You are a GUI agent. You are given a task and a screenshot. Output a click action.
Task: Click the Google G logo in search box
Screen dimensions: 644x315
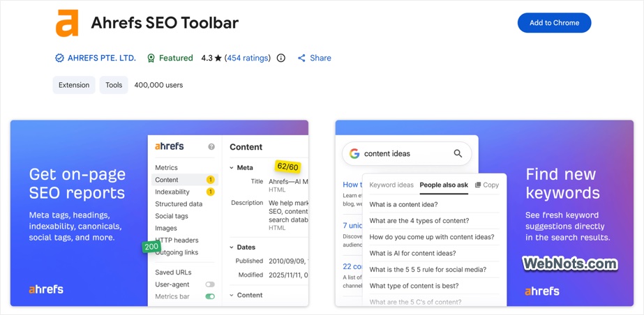click(354, 153)
